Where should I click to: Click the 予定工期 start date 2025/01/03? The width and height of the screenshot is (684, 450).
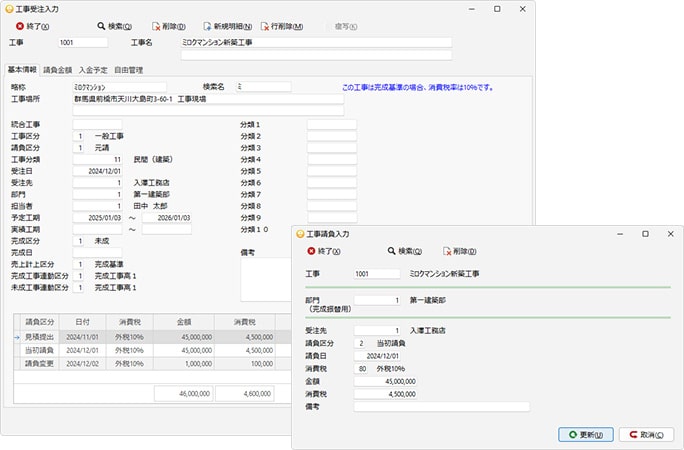tap(97, 218)
